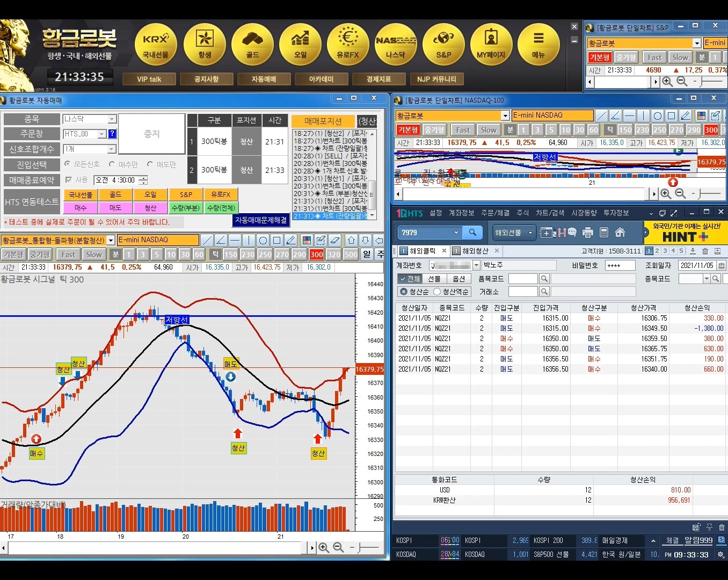Screen dimensions: 728x580
Task: Open the 신호조합개수 1개 dropdown
Action: click(112, 149)
